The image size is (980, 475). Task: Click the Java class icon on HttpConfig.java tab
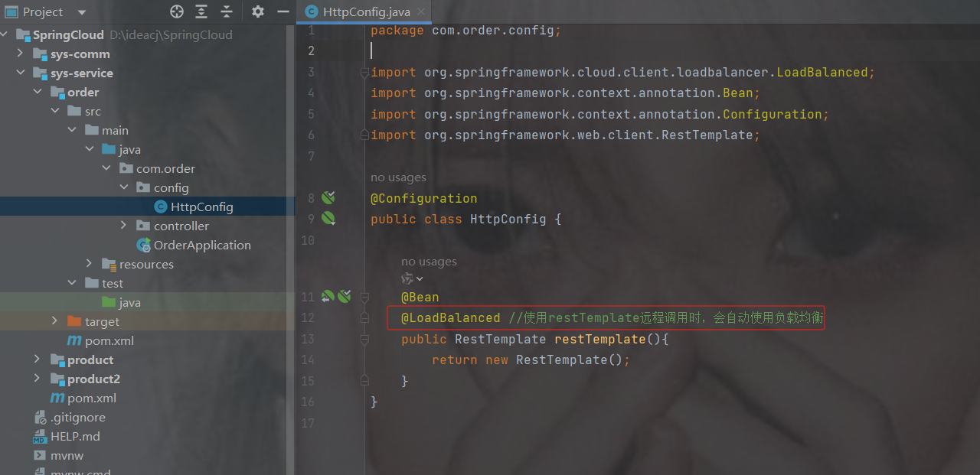(311, 11)
